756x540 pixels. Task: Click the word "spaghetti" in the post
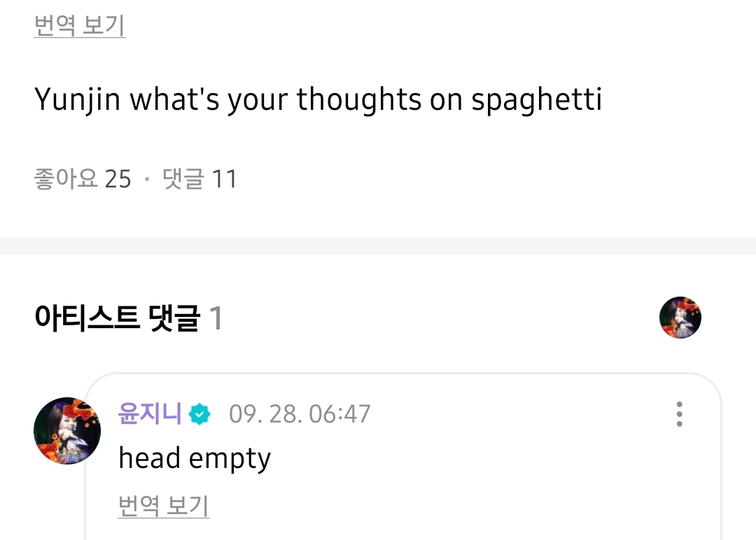536,101
